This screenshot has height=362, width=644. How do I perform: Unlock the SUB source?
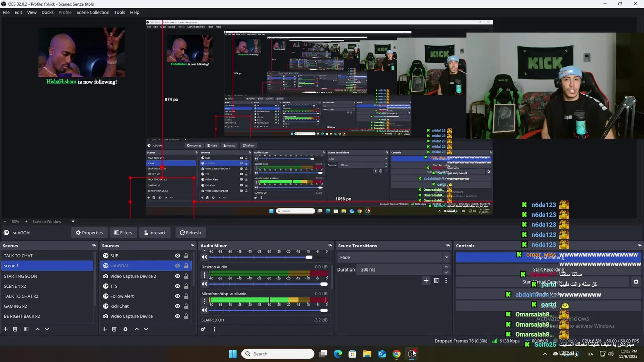[186, 256]
